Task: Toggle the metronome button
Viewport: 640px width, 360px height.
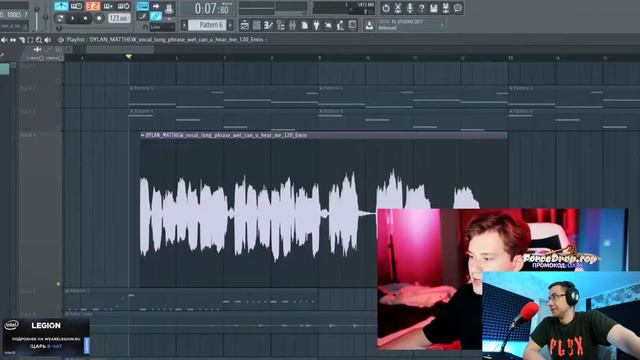Action: pos(61,6)
